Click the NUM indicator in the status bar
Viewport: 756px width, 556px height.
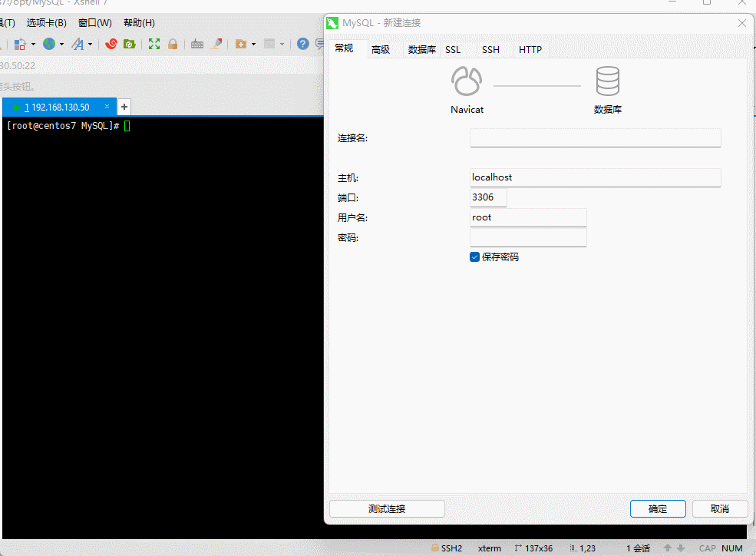[x=732, y=548]
